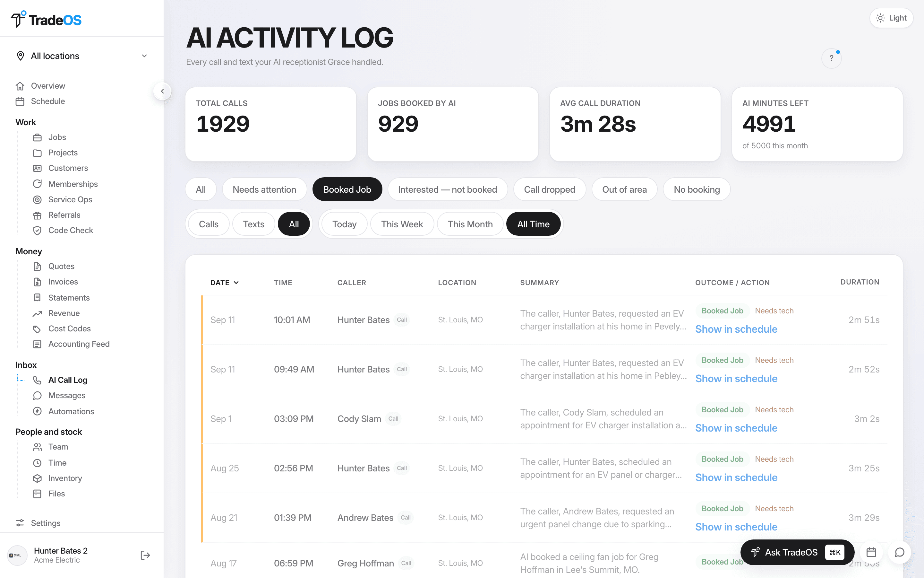Select the Needs attention filter tab

pyautogui.click(x=264, y=189)
